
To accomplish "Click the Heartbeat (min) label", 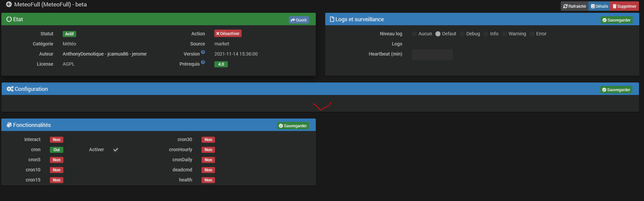I will tap(386, 54).
